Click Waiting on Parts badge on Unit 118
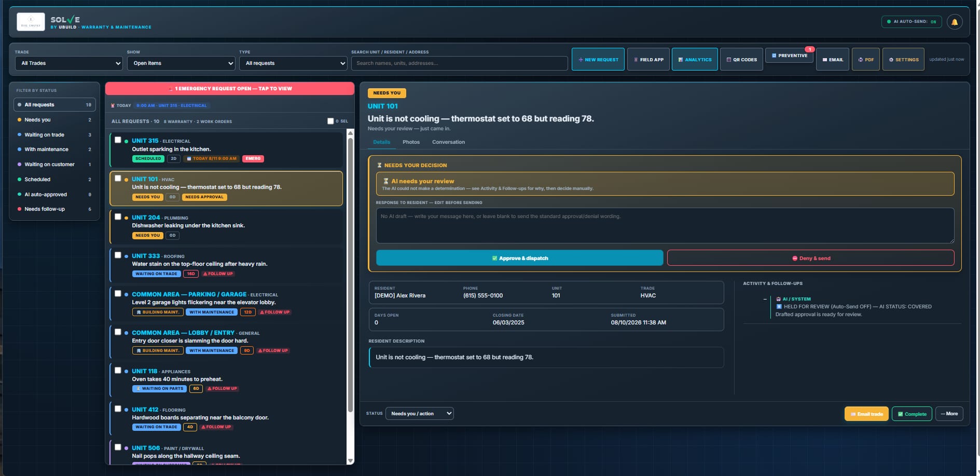Screen dimensions: 980x476 [160, 389]
